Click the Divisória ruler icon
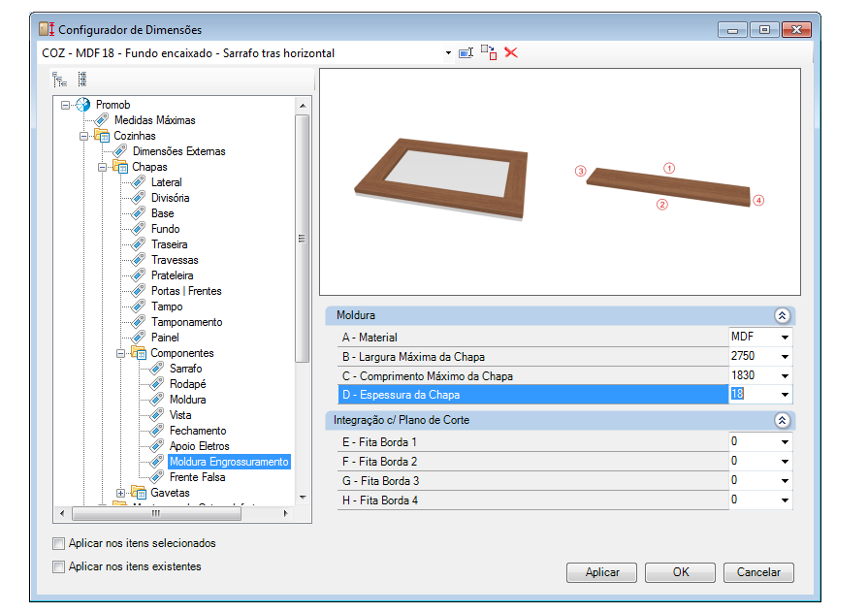 (x=139, y=198)
